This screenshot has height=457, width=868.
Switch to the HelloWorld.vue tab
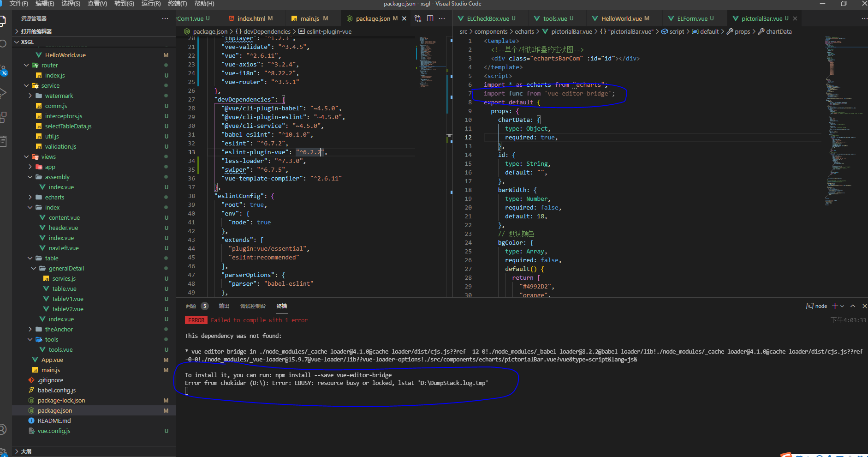[621, 18]
